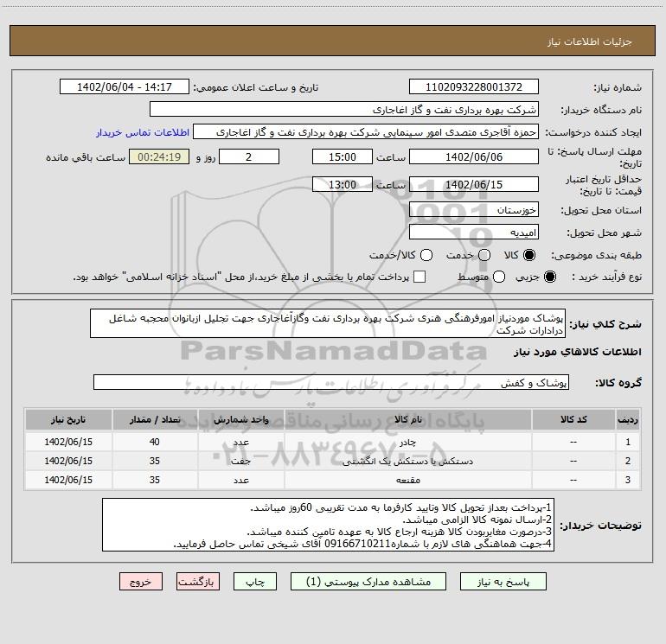Click quantity 35 in the دستکش row
The image size is (666, 644).
pos(155,461)
